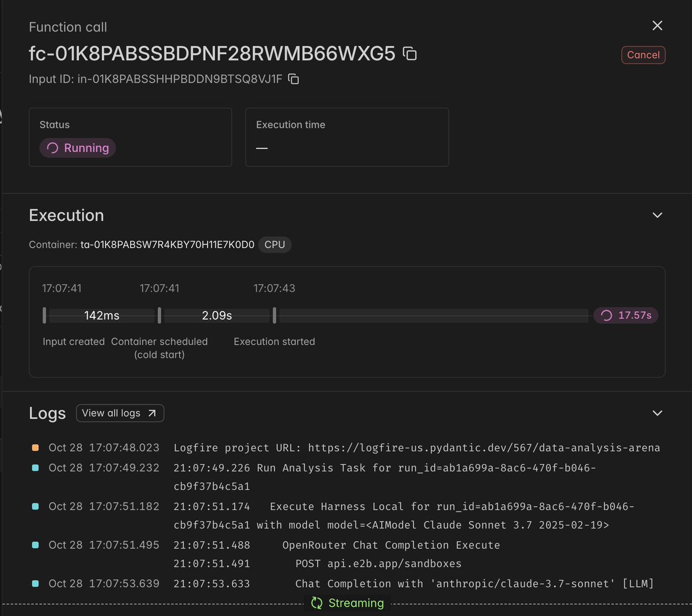This screenshot has width=692, height=616.
Task: Collapse the Execution section
Action: (657, 215)
